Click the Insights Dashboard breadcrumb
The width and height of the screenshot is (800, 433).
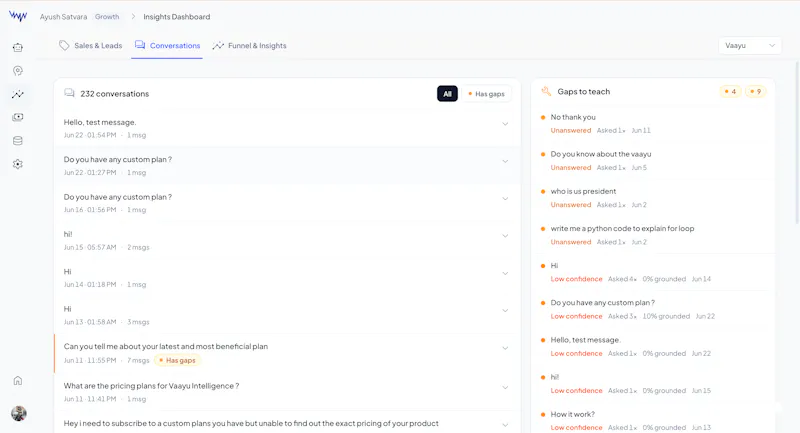tap(177, 17)
